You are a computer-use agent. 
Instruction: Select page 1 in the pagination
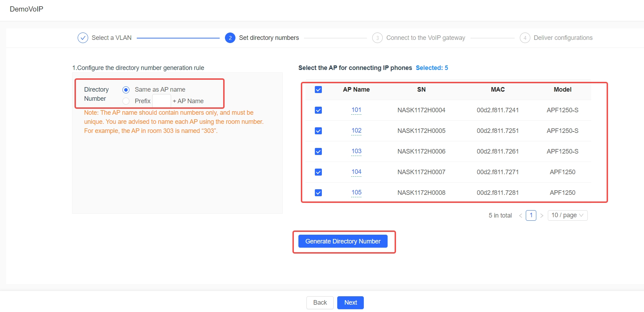[531, 215]
